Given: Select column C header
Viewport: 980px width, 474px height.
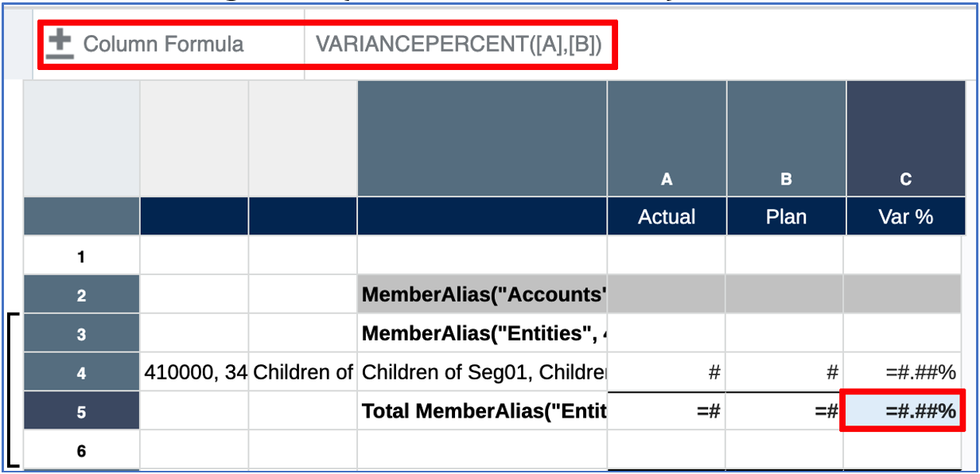Looking at the screenshot, I should 905,180.
